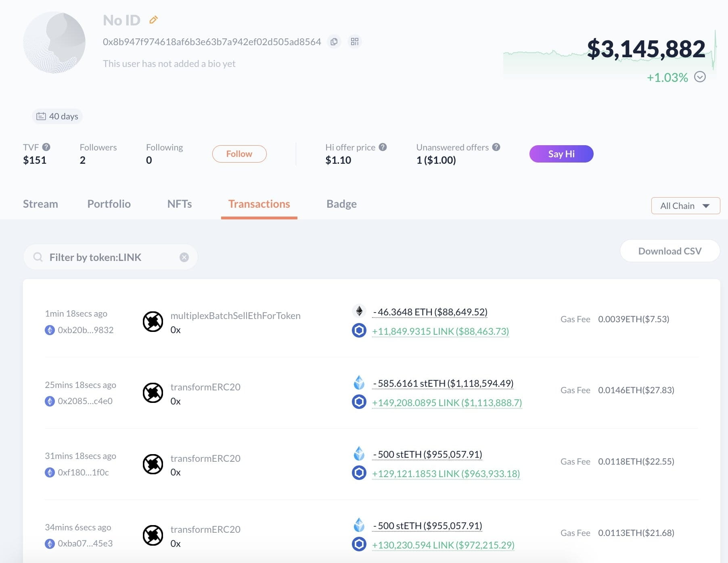Screen dimensions: 728x563
Task: Show the wallet address QR code
Action: (x=355, y=42)
